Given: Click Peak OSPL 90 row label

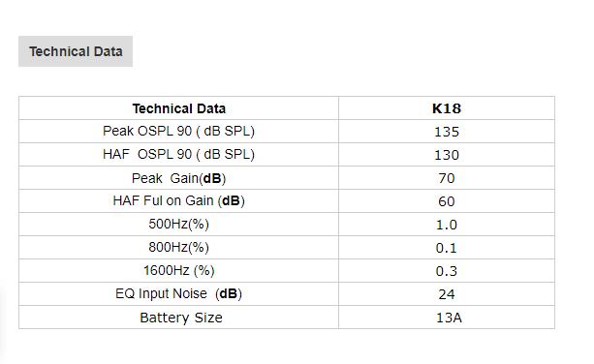Looking at the screenshot, I should [179, 132].
